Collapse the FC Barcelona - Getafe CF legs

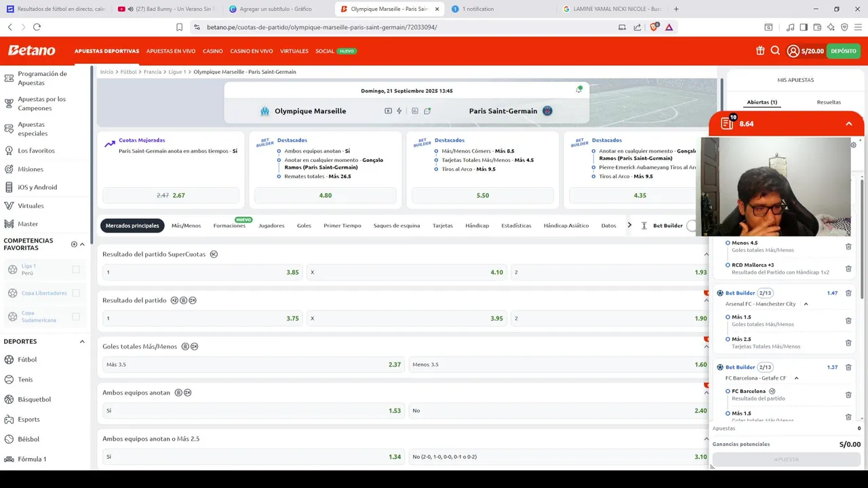(796, 378)
